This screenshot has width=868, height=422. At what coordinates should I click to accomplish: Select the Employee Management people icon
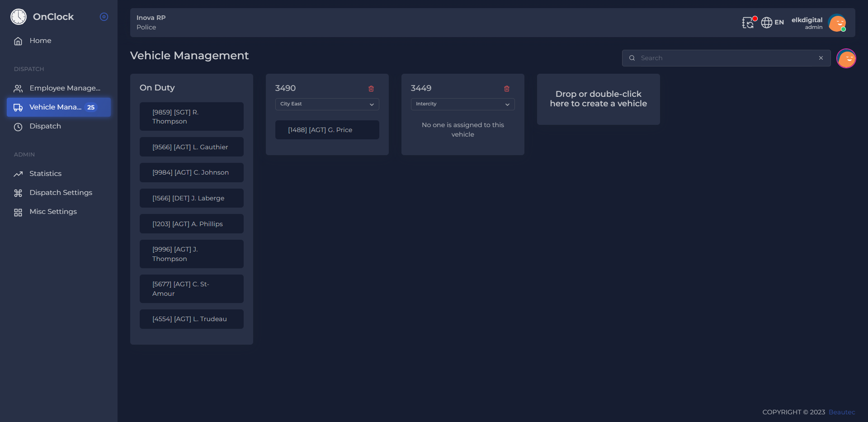click(x=18, y=88)
